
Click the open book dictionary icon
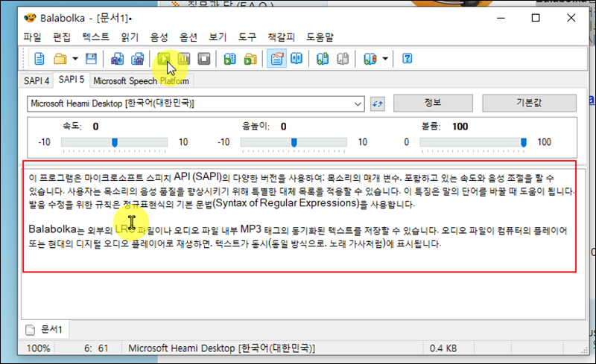[297, 59]
